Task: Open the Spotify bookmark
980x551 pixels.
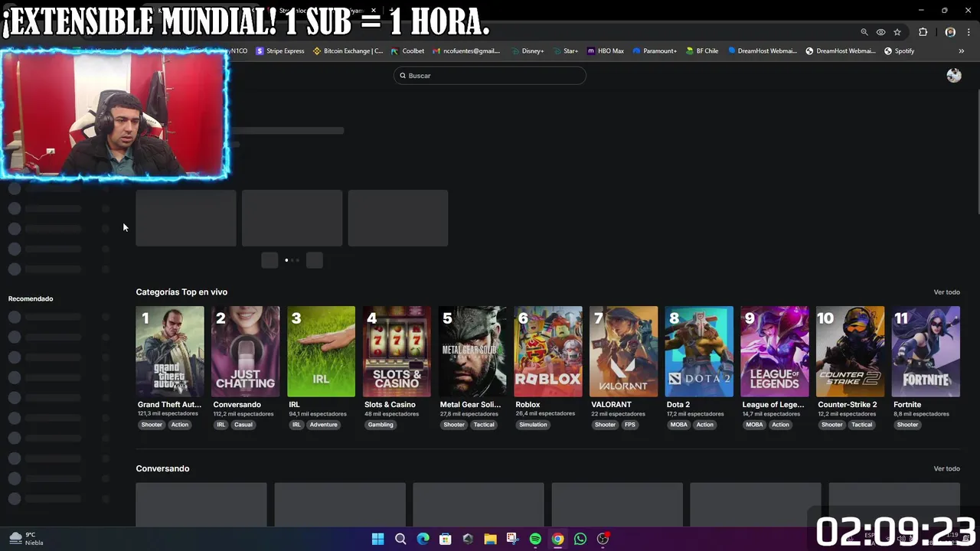Action: pyautogui.click(x=899, y=51)
